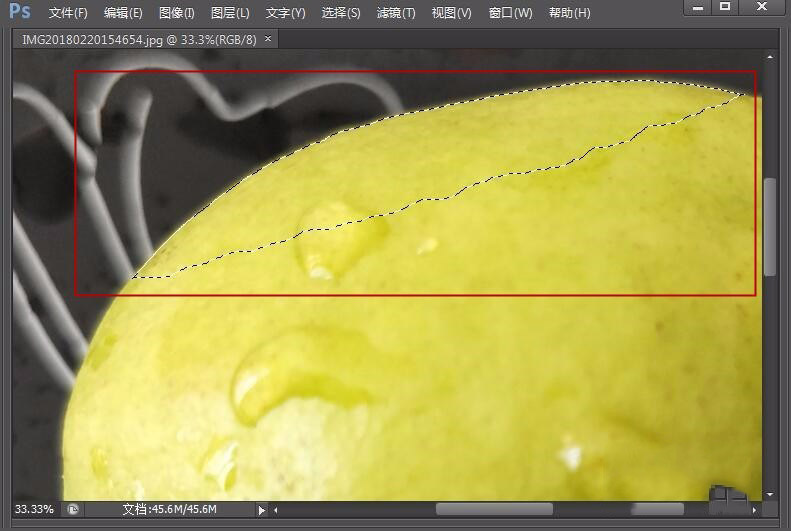
Task: Open the 图层(L) menu
Action: [x=230, y=13]
